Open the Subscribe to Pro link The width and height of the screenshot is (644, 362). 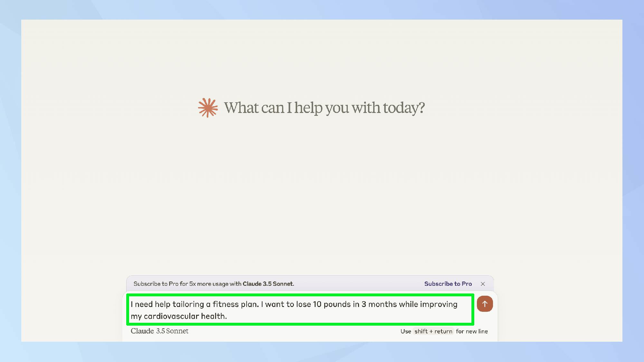point(448,284)
